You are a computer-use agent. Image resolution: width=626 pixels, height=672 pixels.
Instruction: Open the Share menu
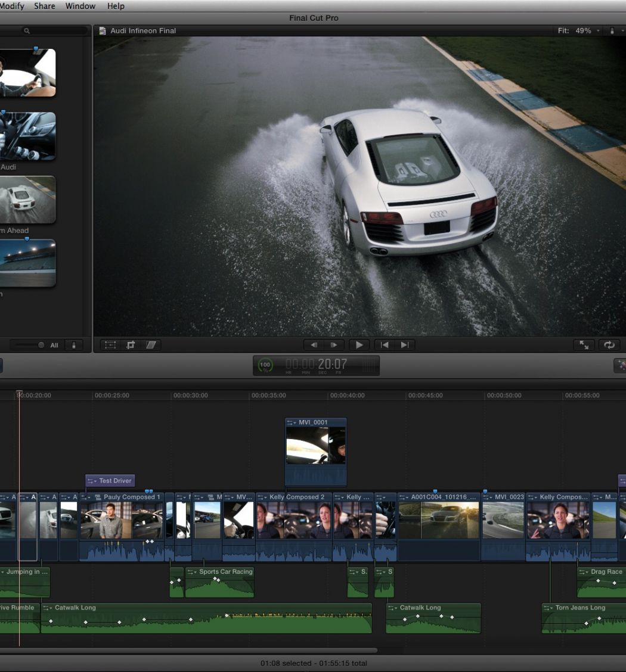(44, 6)
